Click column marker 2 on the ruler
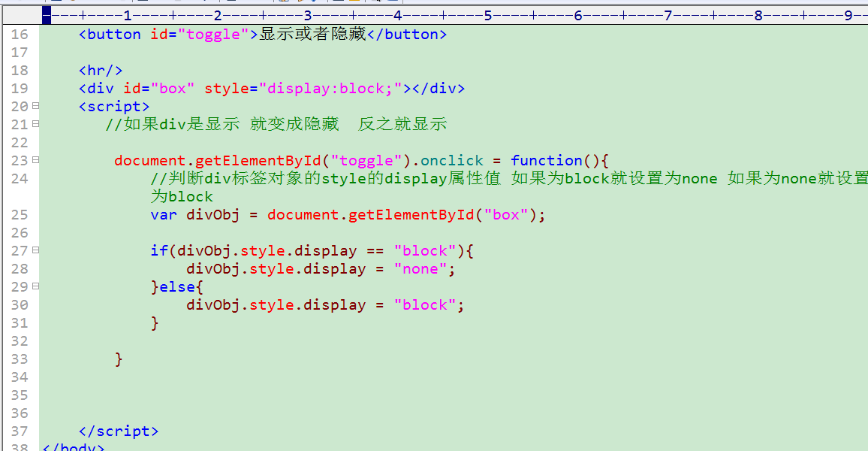The image size is (868, 451). pyautogui.click(x=218, y=16)
